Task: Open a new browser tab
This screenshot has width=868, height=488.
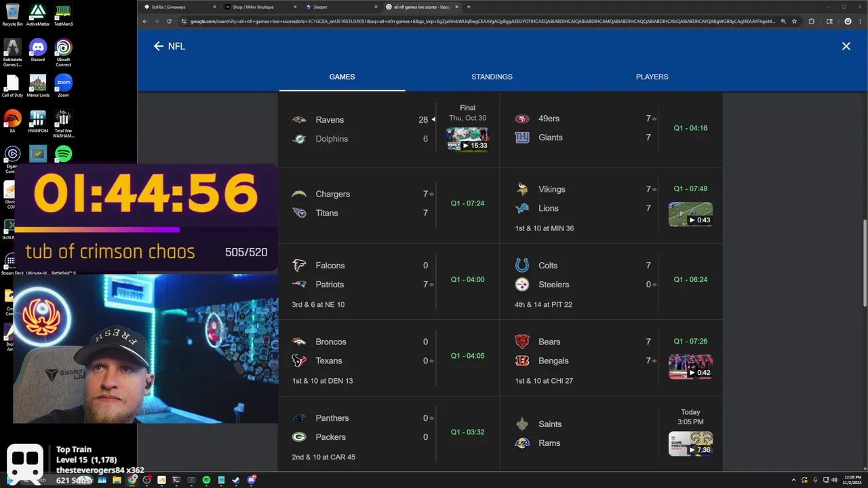Action: 469,7
